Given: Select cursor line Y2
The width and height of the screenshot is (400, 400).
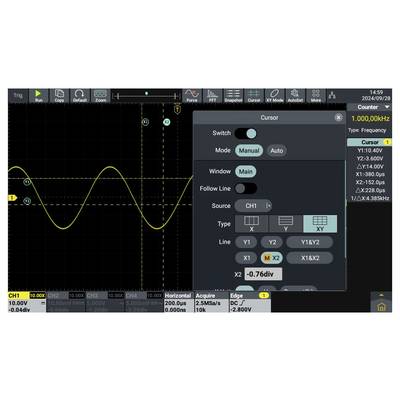Looking at the screenshot, I should (272, 242).
